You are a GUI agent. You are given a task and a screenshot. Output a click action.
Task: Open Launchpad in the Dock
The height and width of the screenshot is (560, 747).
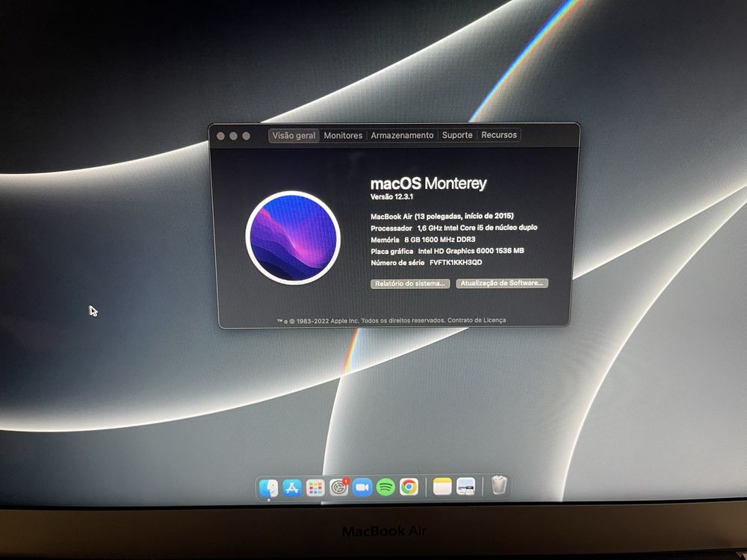(315, 488)
